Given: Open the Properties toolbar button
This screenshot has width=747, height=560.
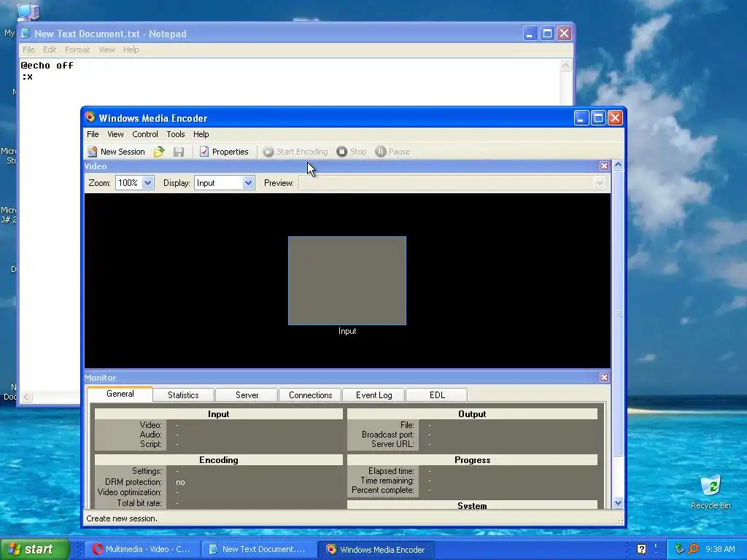Looking at the screenshot, I should [224, 152].
